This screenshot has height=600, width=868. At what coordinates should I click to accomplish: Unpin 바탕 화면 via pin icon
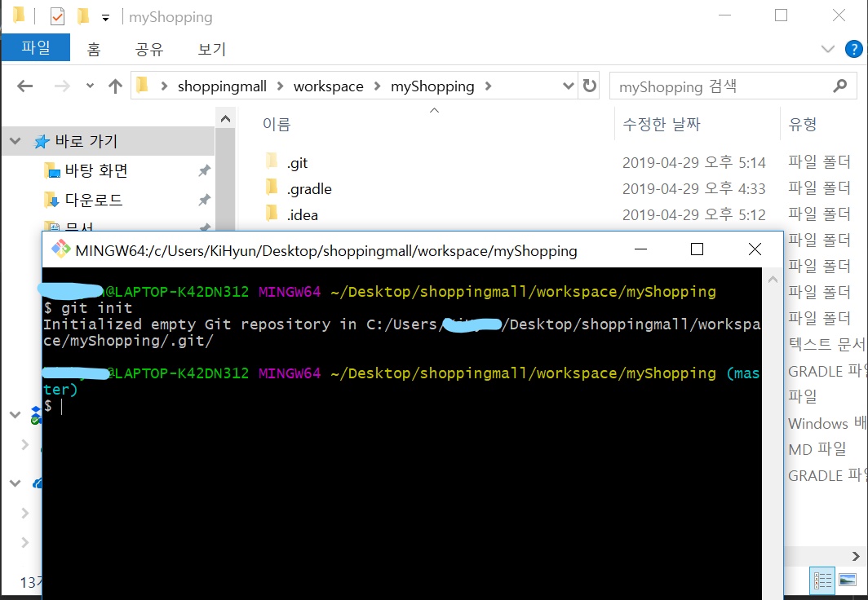204,171
